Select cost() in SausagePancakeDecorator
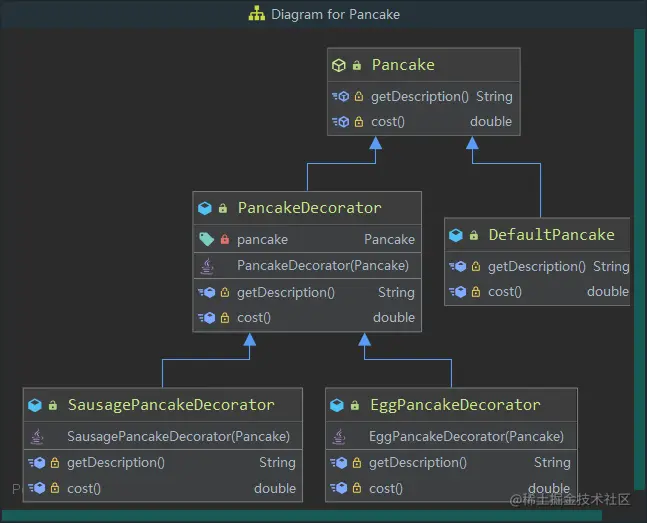The height and width of the screenshot is (523, 647). pyautogui.click(x=84, y=489)
